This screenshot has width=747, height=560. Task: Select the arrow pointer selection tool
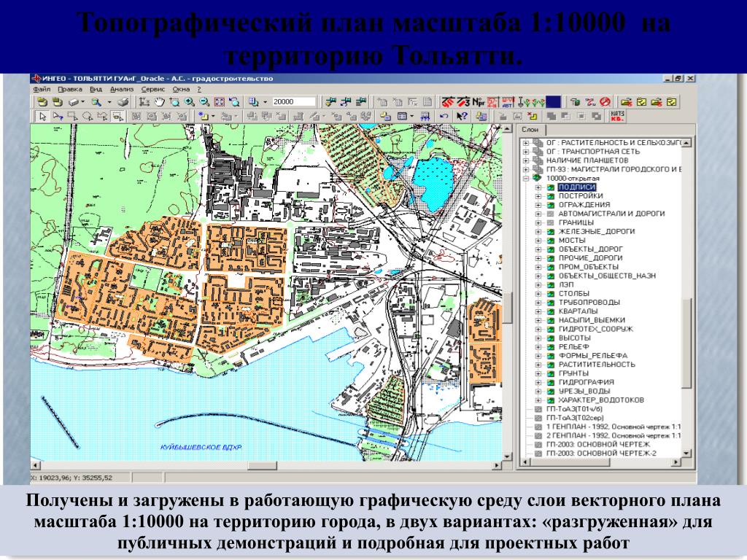pyautogui.click(x=42, y=116)
